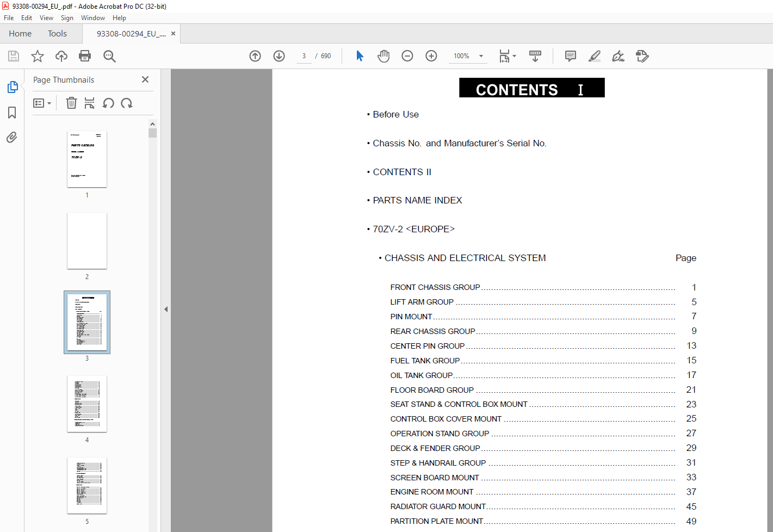Open the Help menu
The image size is (773, 532).
[x=119, y=18]
